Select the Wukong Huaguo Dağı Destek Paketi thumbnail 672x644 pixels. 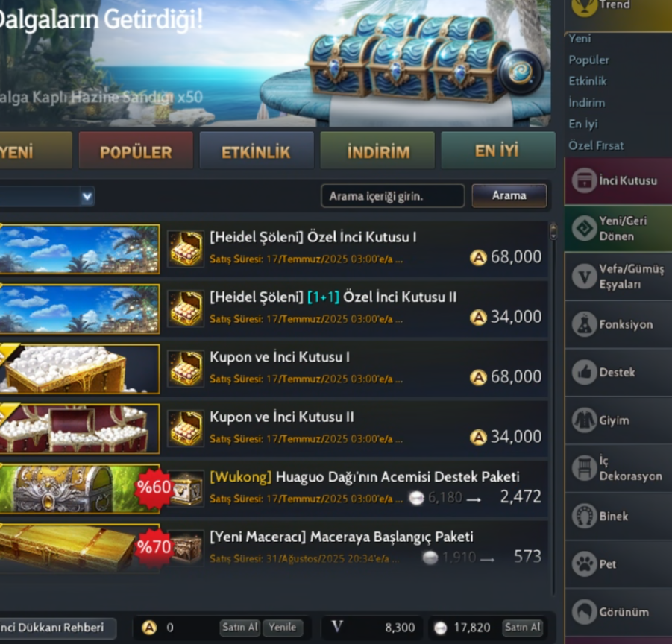point(80,488)
